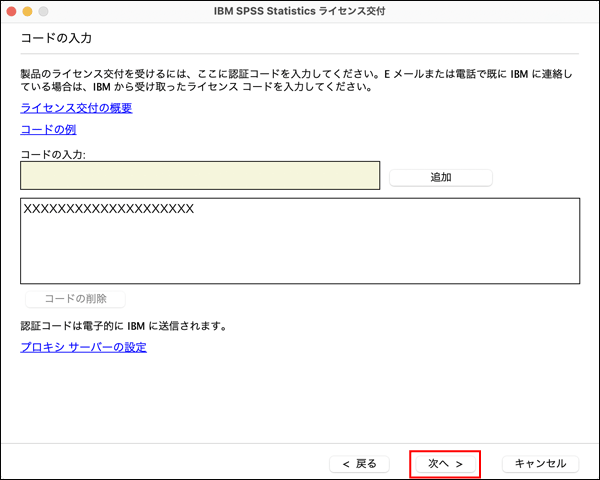
Task: Focus the コードの入力 text field
Action: 200,176
